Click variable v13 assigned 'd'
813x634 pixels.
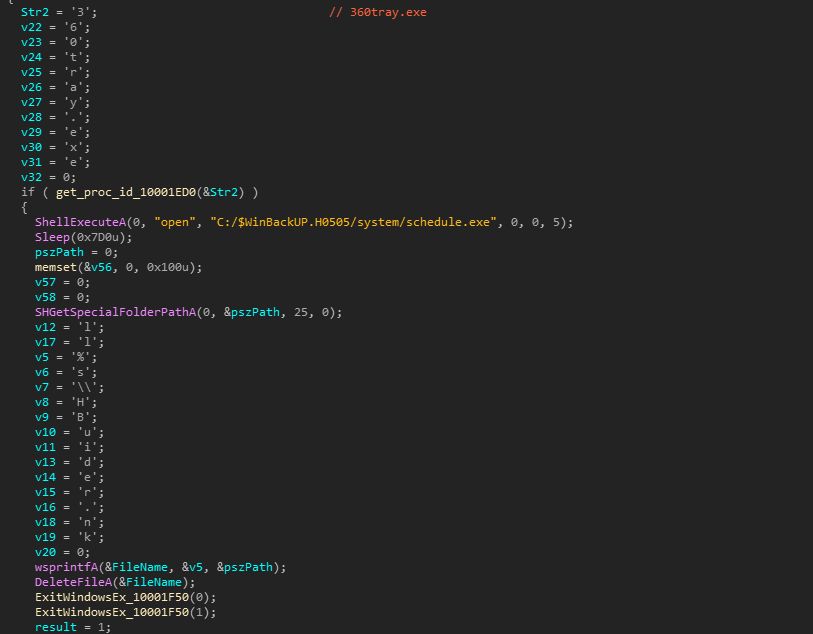click(45, 462)
